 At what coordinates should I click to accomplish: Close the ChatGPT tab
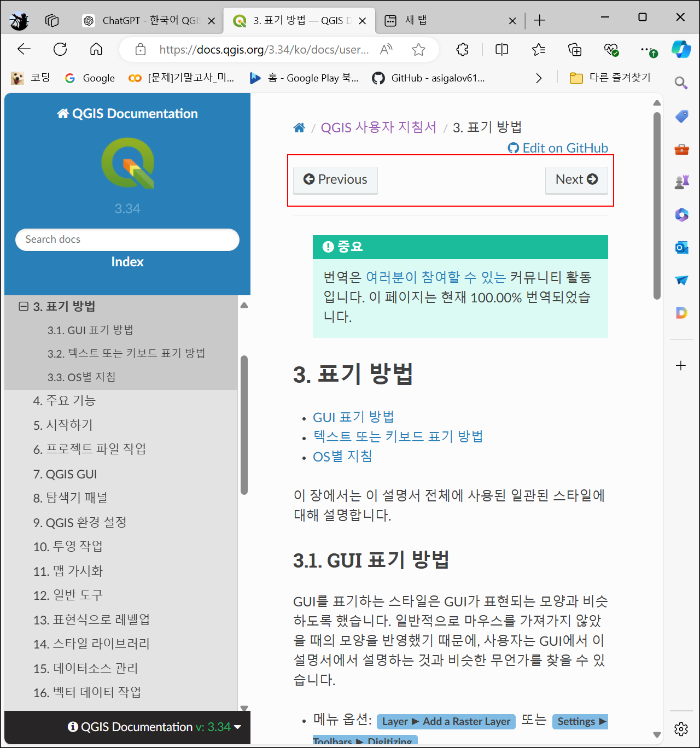coord(212,21)
